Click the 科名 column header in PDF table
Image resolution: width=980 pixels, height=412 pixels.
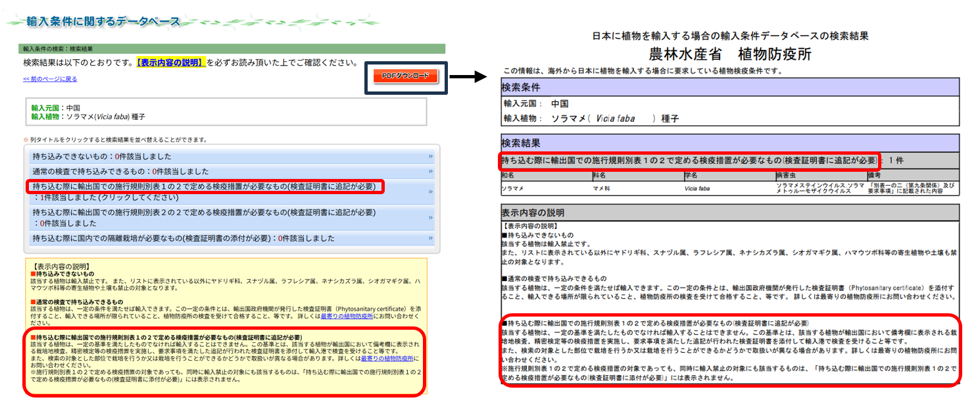[x=599, y=176]
